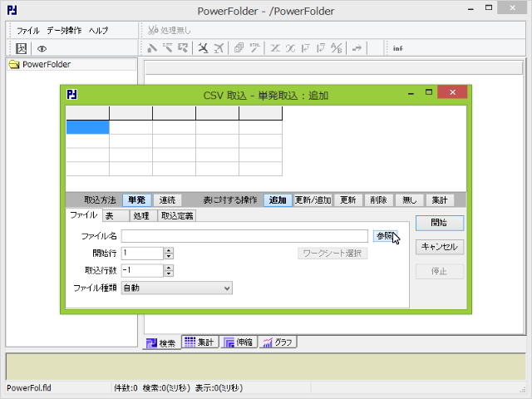This screenshot has height=399, width=532.
Task: Open the 集計 bottom tab
Action: pyautogui.click(x=199, y=342)
